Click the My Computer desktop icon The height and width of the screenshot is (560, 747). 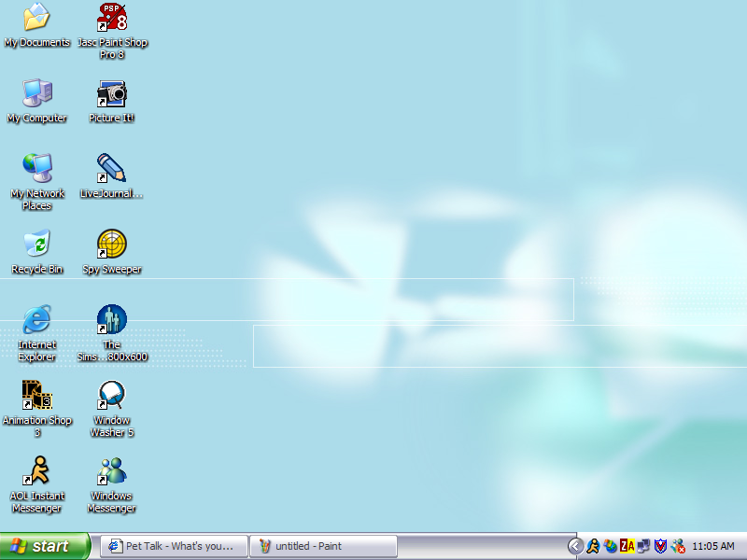click(x=37, y=93)
